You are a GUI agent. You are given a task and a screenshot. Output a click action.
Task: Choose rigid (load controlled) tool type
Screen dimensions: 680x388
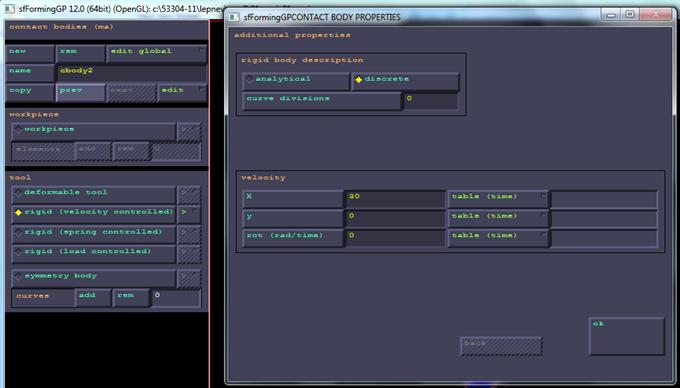[93, 253]
